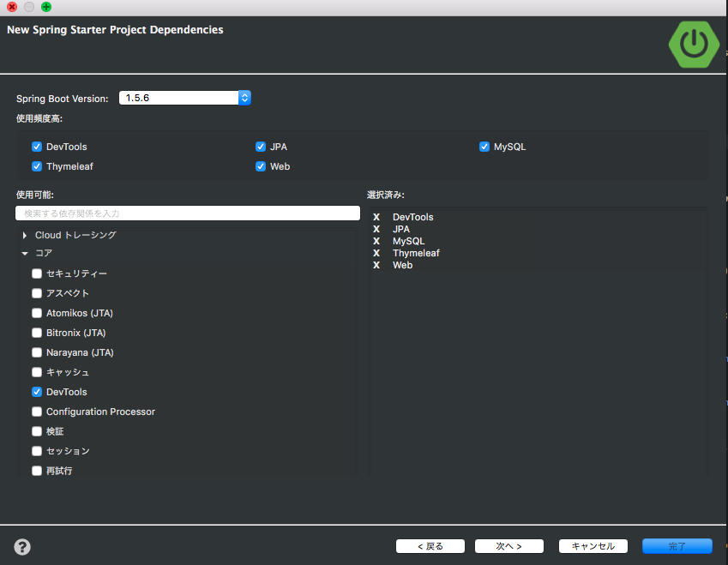
Task: Select MySQL text in the 選択済み list
Action: [x=408, y=242]
